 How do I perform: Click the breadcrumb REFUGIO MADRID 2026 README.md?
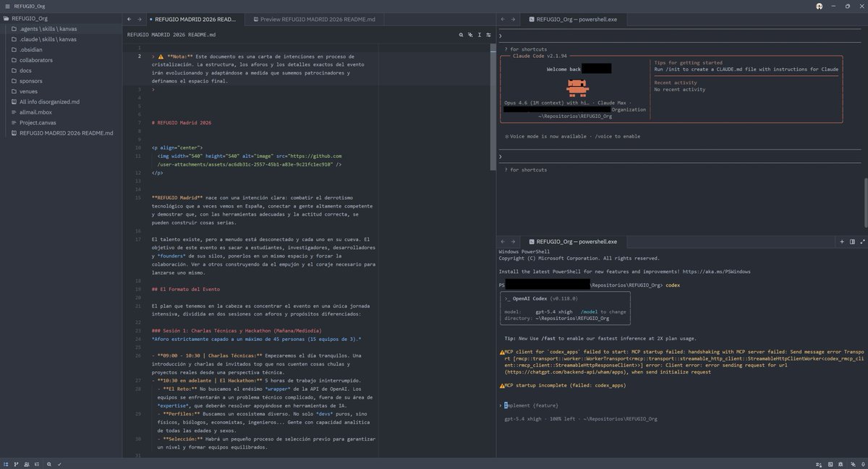click(x=171, y=34)
